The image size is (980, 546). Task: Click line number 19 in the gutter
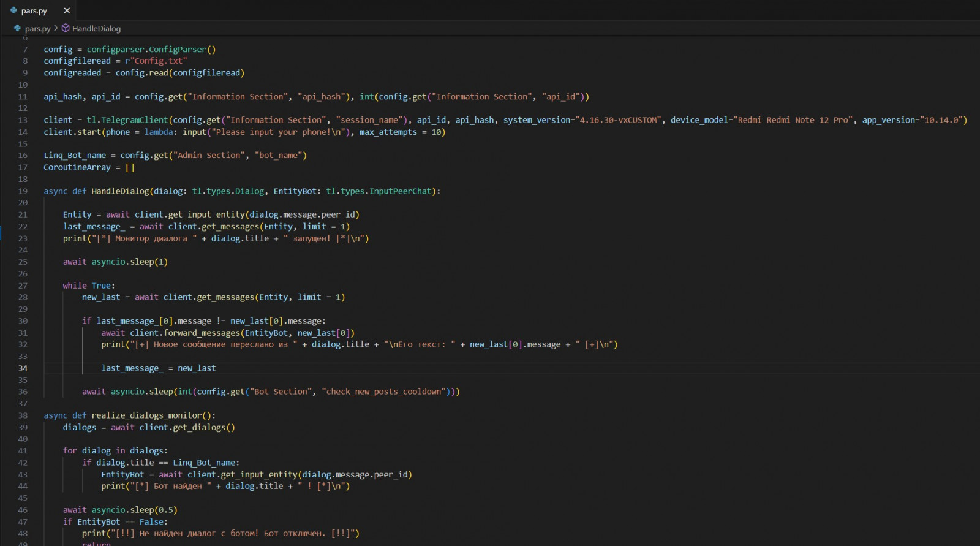[23, 191]
